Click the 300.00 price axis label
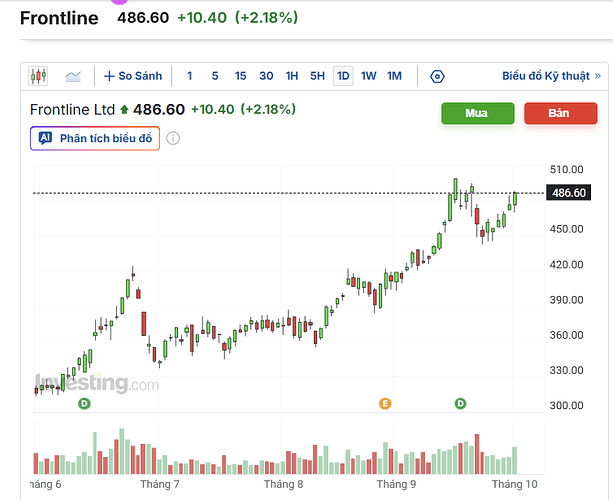Viewport: 613px width, 500px height. click(x=566, y=405)
